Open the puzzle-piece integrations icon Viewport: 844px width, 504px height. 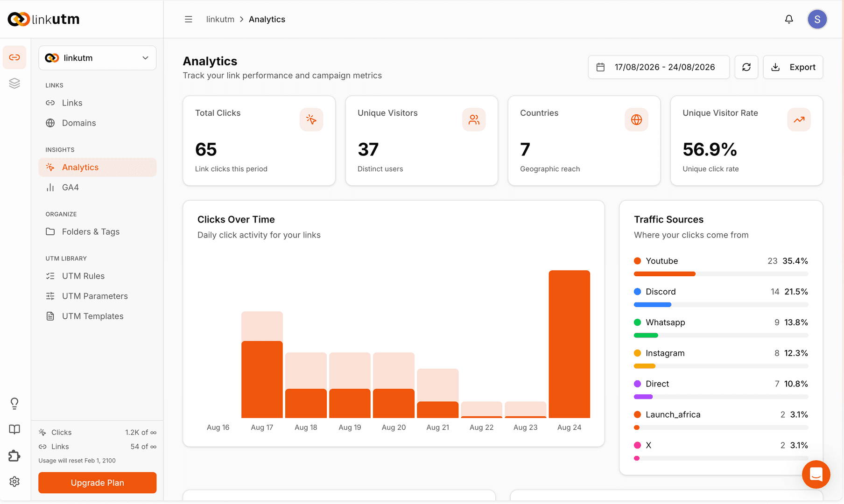tap(14, 455)
